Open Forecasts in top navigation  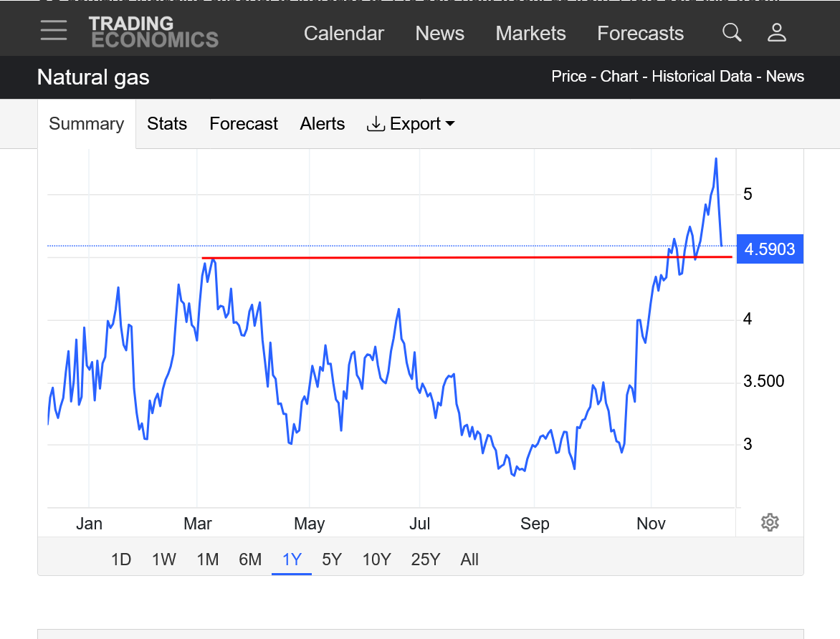click(x=640, y=34)
